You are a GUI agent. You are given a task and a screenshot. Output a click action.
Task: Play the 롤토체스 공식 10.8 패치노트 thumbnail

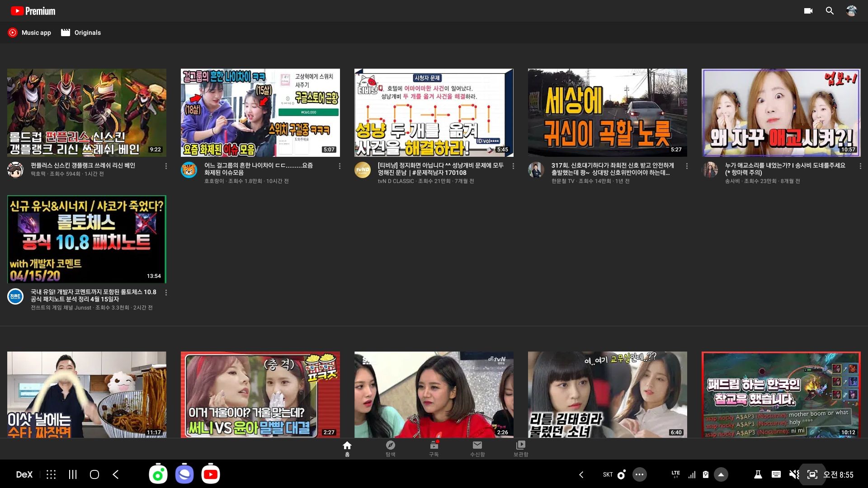click(x=87, y=239)
